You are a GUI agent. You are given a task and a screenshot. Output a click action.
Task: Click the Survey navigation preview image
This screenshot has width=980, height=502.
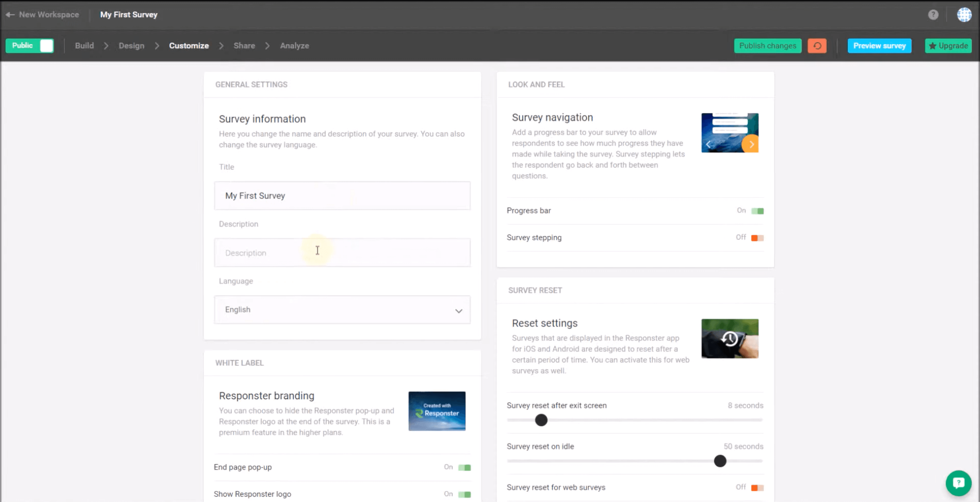(x=729, y=133)
